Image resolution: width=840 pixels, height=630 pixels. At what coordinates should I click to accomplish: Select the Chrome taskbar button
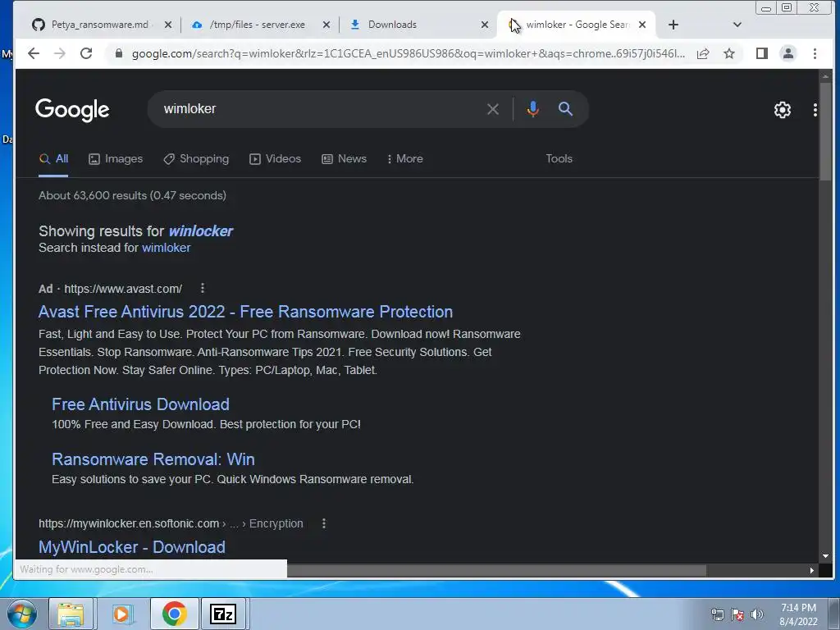[x=174, y=614]
